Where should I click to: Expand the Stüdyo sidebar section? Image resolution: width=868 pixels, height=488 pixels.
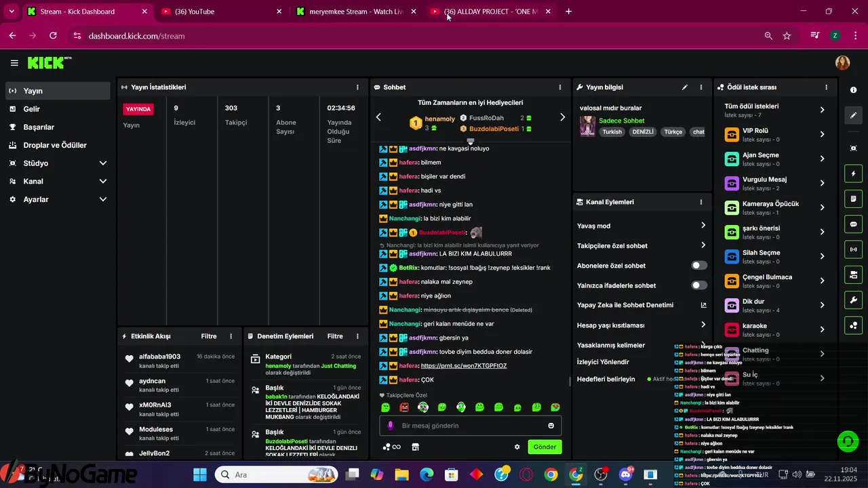(x=103, y=163)
